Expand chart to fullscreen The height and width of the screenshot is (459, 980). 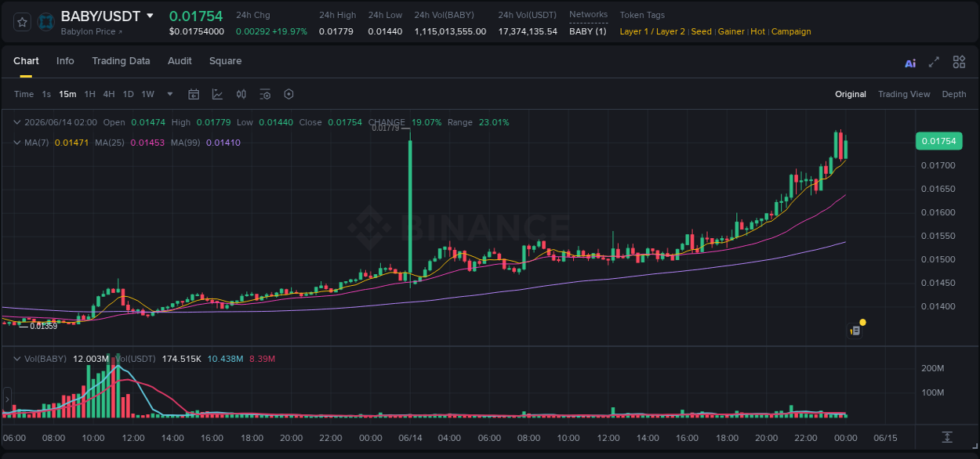pos(934,63)
